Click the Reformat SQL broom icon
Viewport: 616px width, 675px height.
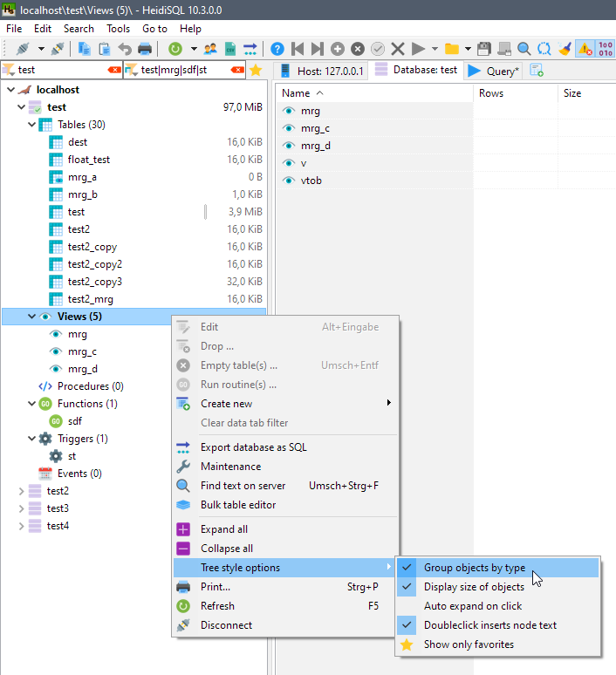tap(565, 49)
